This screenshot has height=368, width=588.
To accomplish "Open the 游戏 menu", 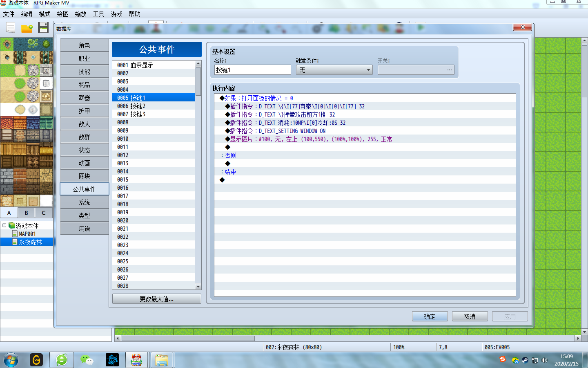I will coord(116,14).
